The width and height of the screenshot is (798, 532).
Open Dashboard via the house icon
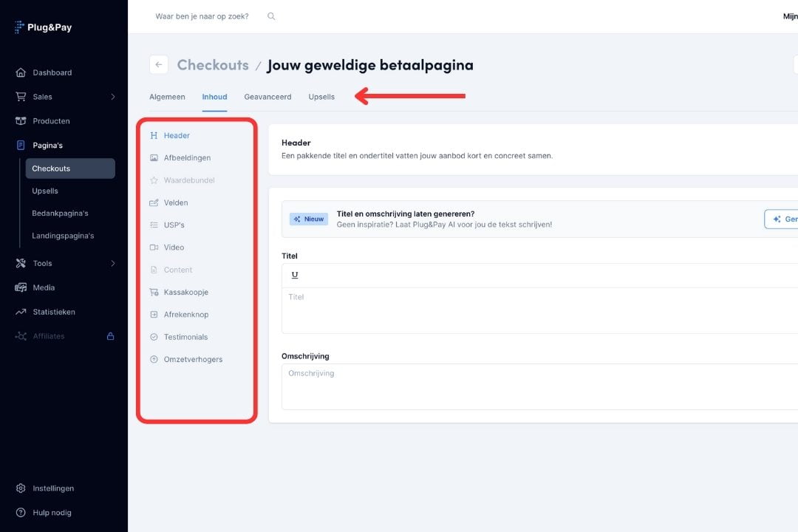click(x=21, y=72)
